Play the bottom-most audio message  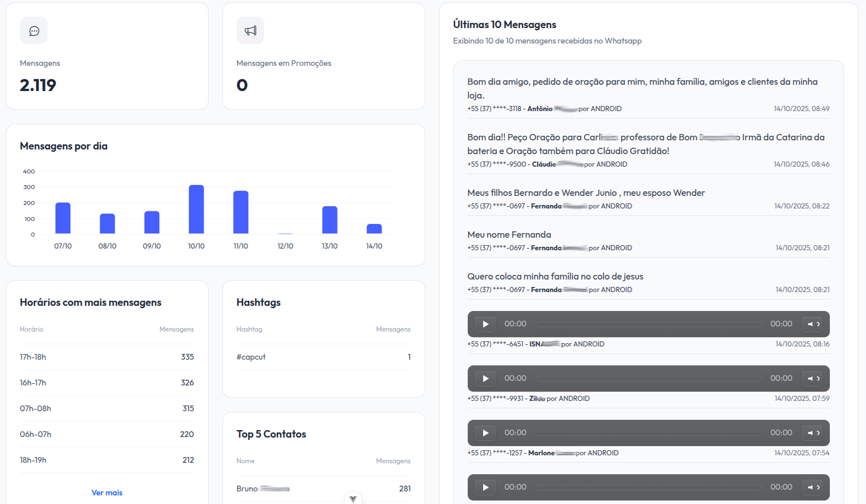click(x=485, y=487)
